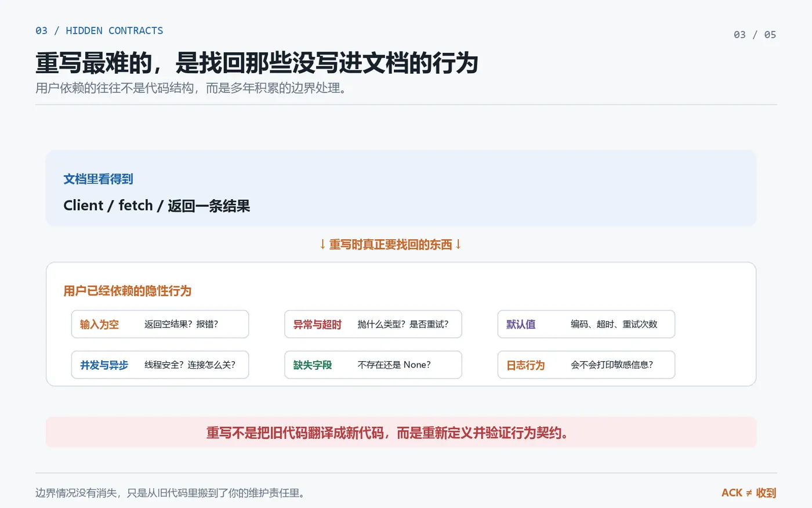Click the "03 / 05" page counter
This screenshot has height=508, width=812.
(755, 35)
